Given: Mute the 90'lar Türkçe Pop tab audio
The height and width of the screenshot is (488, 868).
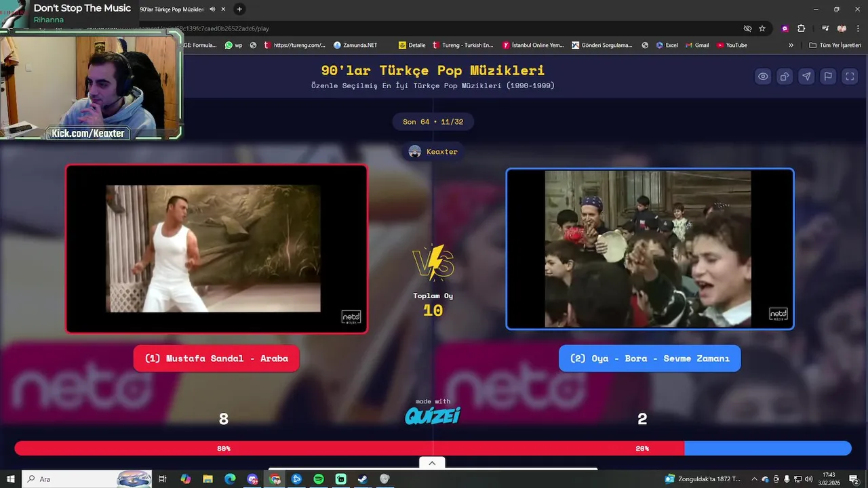Looking at the screenshot, I should pyautogui.click(x=212, y=9).
